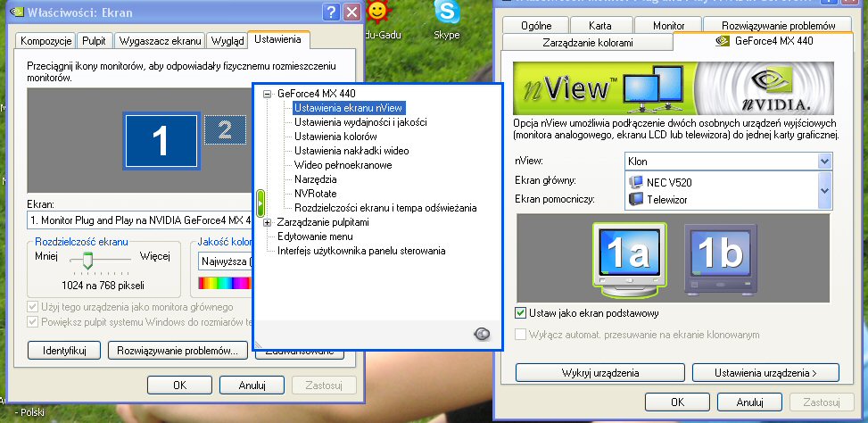This screenshot has height=423, width=868.
Task: Click Identyfikuj button
Action: pos(64,351)
